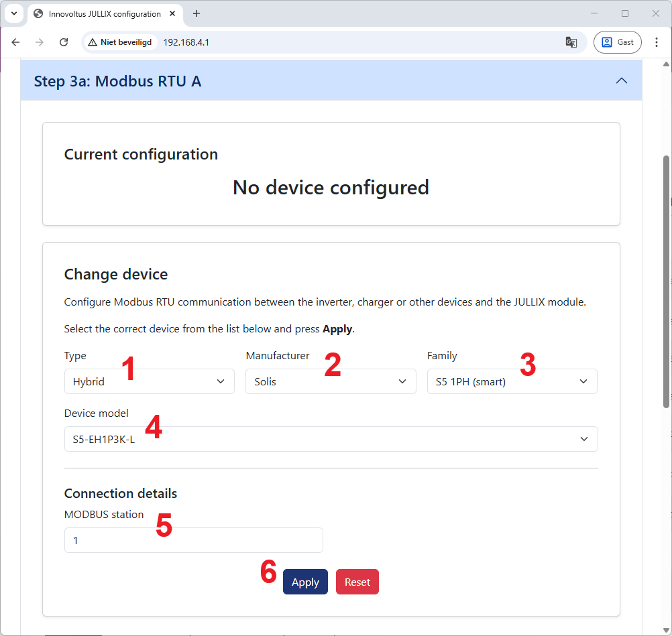Open the tab search dropdown arrow
This screenshot has height=636, width=672.
tap(13, 13)
